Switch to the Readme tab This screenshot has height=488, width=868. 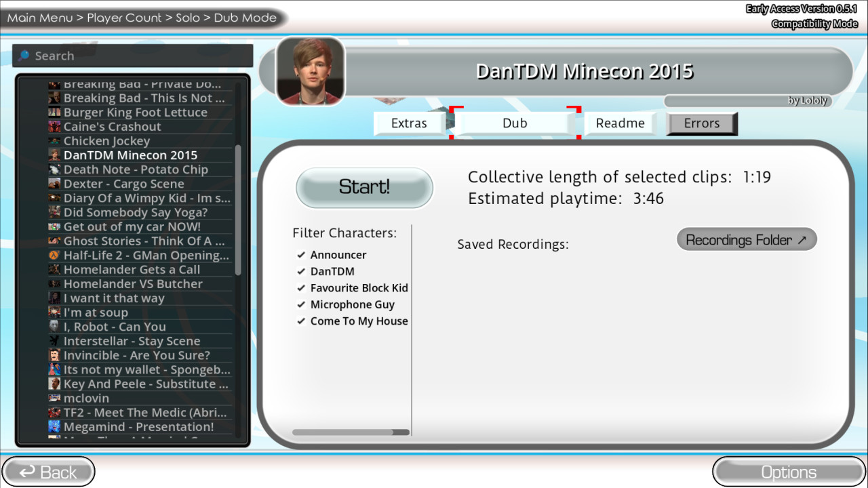pyautogui.click(x=620, y=123)
